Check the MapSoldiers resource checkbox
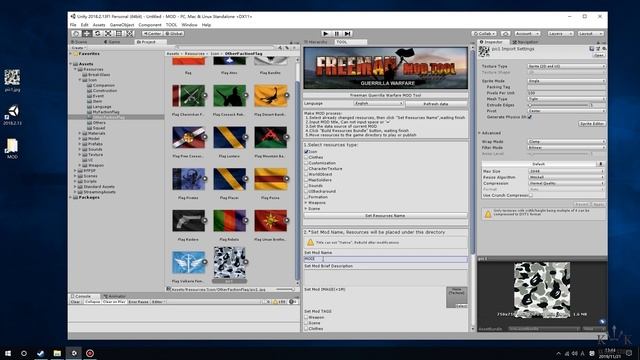The image size is (640, 360). [x=306, y=180]
